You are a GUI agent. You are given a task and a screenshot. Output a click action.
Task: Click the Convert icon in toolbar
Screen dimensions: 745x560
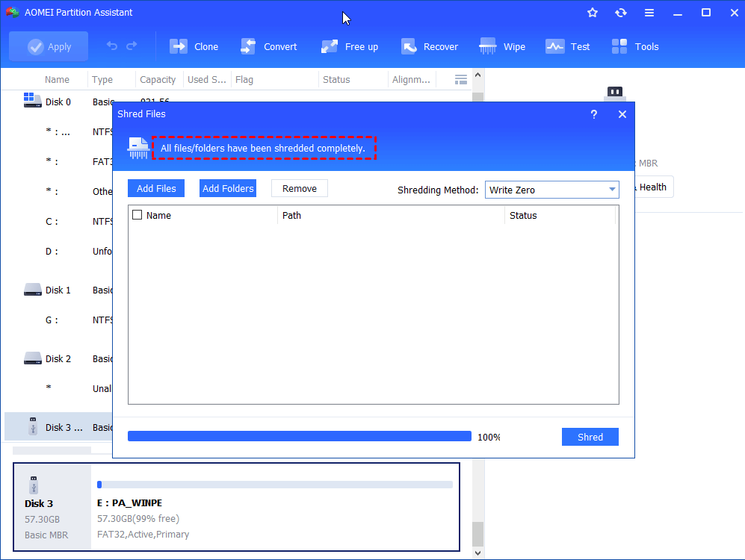tap(248, 46)
